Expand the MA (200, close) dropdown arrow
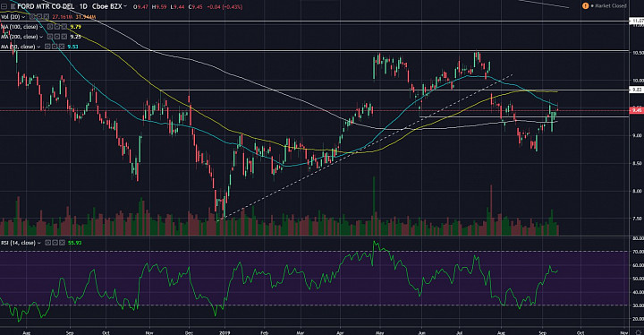The height and width of the screenshot is (335, 644). coord(41,37)
